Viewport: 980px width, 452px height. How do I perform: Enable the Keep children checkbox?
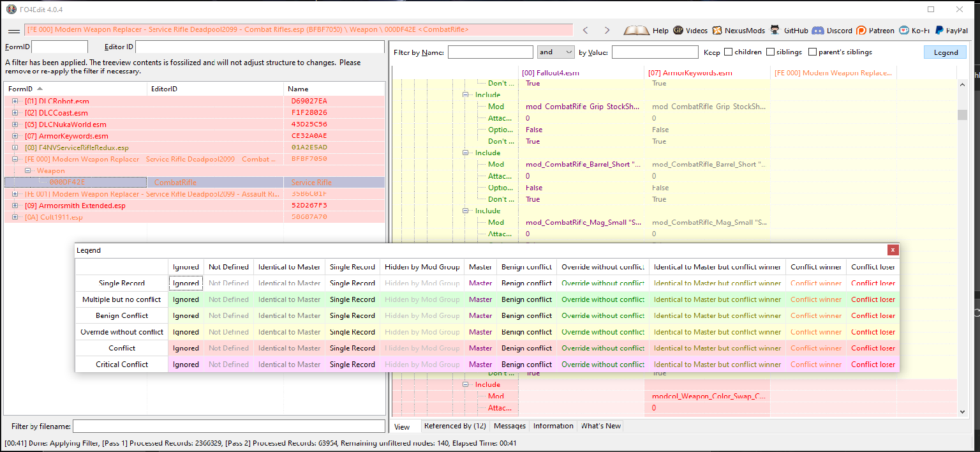click(728, 52)
